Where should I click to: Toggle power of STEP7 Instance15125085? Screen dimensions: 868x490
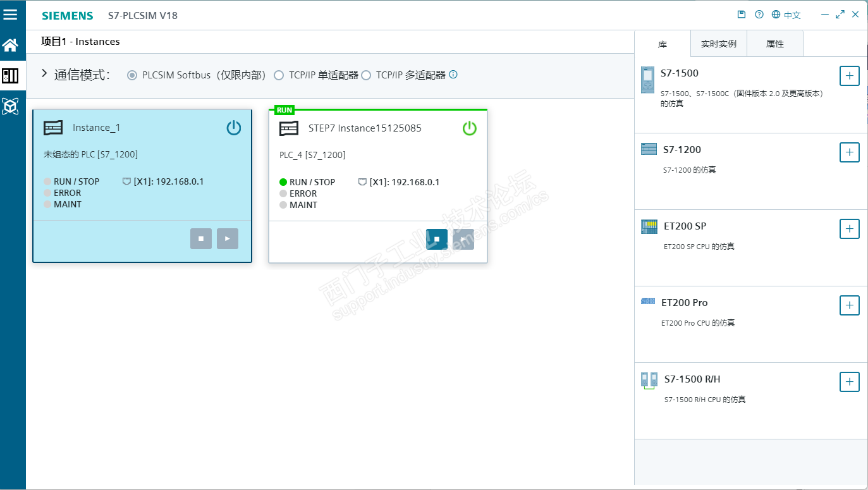click(469, 128)
